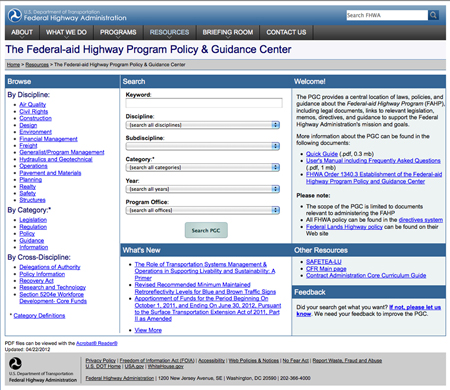The image size is (450, 390).
Task: Open the Environment discipline link
Action: pyautogui.click(x=36, y=132)
